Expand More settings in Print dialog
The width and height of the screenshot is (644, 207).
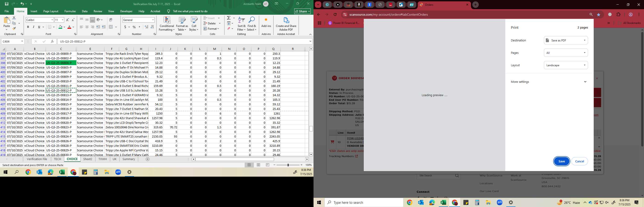[549, 82]
